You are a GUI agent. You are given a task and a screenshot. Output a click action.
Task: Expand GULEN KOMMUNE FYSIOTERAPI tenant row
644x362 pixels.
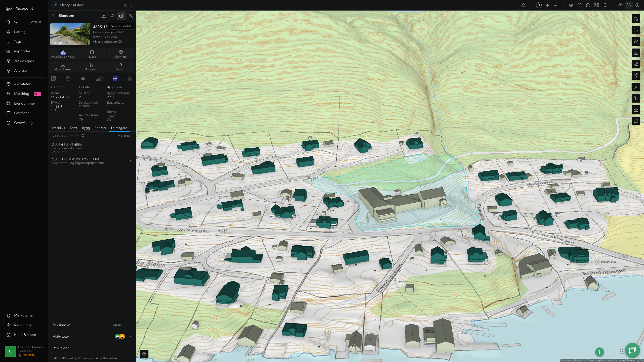[92, 161]
